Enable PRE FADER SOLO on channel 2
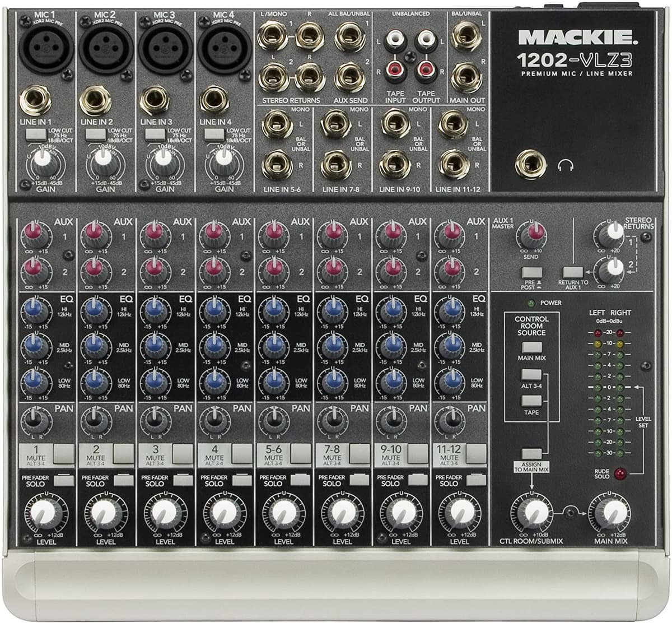 coord(124,479)
